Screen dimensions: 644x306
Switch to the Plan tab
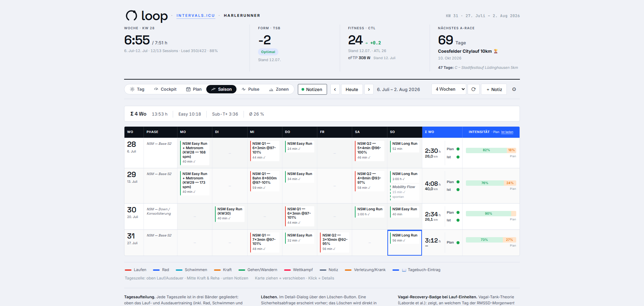(194, 89)
